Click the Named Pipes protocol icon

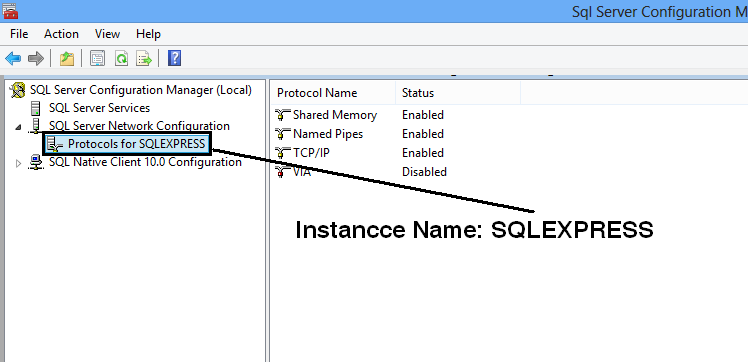(x=283, y=134)
